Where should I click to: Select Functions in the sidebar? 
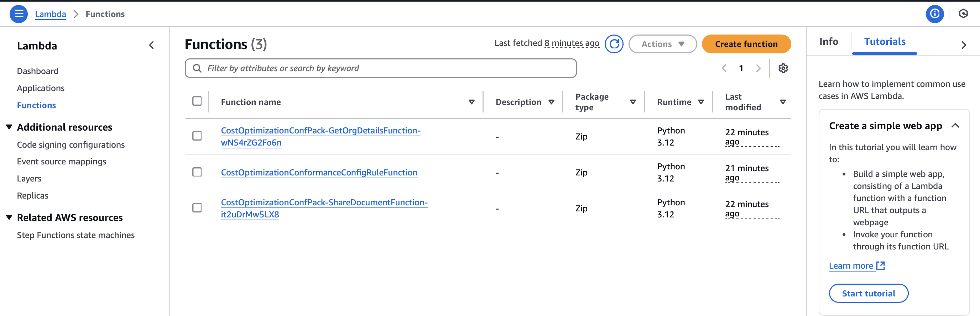(37, 105)
